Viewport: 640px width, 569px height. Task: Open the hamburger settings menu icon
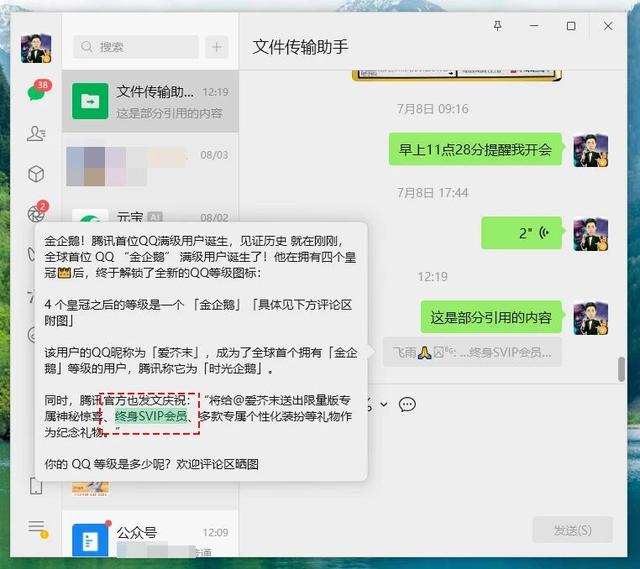coord(37,527)
